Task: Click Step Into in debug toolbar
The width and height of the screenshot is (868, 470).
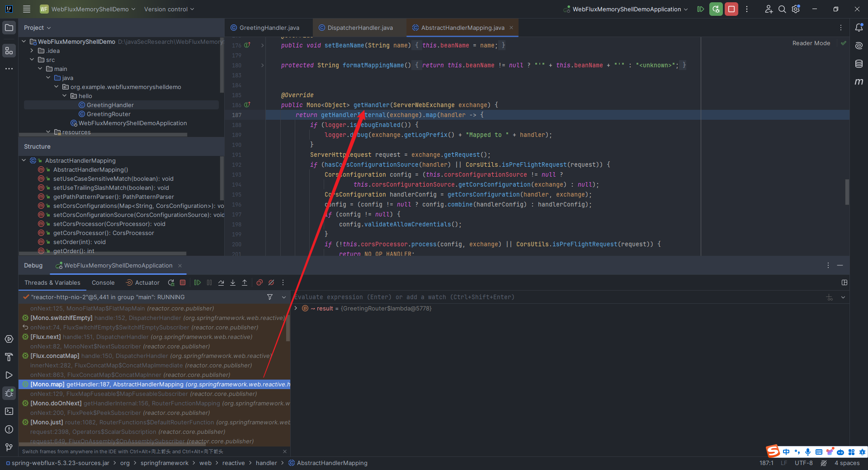Action: 233,283
